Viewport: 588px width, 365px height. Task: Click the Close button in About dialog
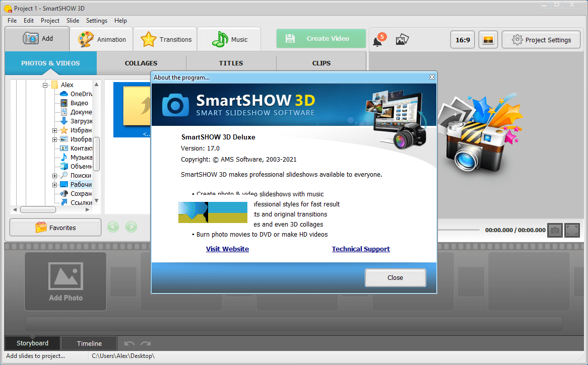(395, 278)
